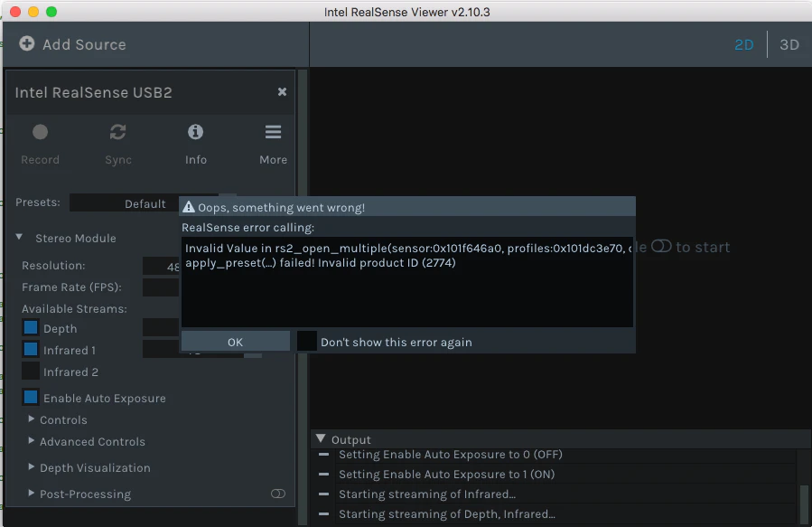Click the 'Available Streams:' label
The image size is (812, 527).
click(74, 309)
